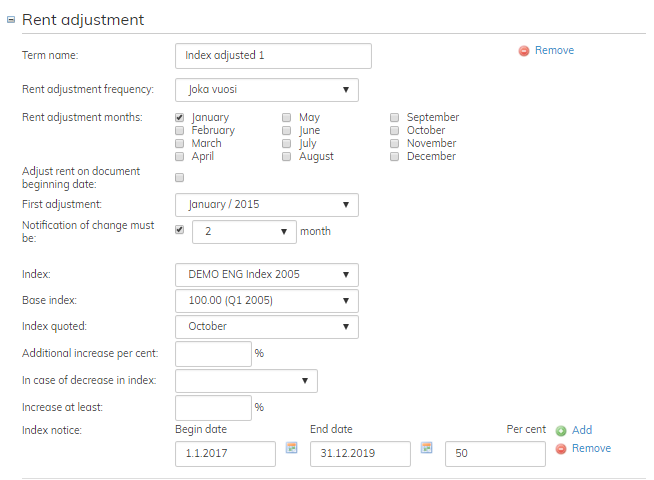Open the Rent adjustment frequency dropdown

coord(266,90)
